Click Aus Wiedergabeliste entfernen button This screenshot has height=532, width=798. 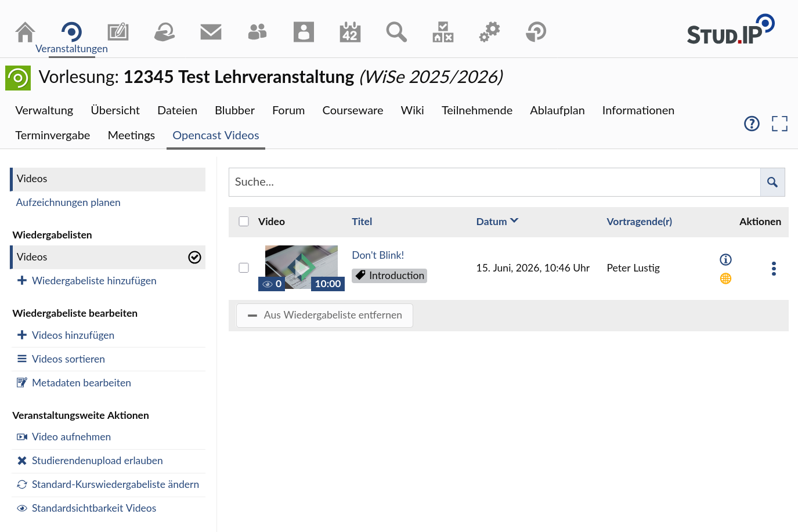point(324,316)
